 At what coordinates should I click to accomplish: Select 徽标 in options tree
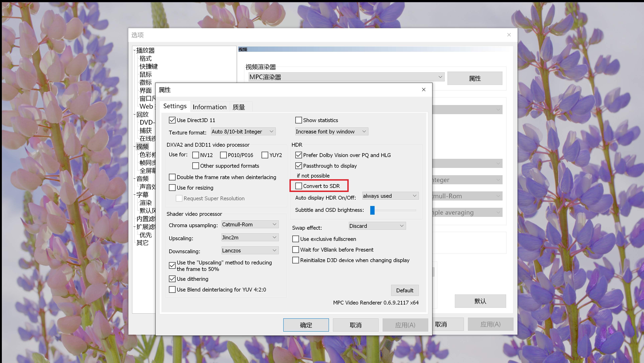[x=145, y=82]
